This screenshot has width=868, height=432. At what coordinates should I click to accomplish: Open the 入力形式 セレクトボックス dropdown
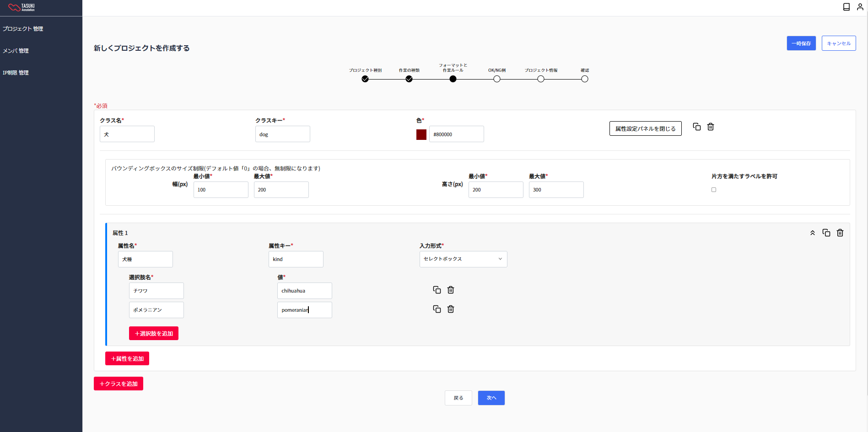click(463, 259)
